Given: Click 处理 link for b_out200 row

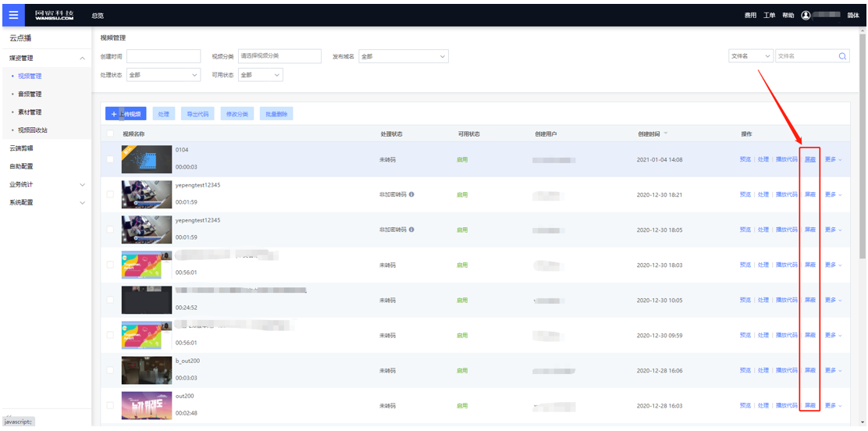Looking at the screenshot, I should coord(763,370).
